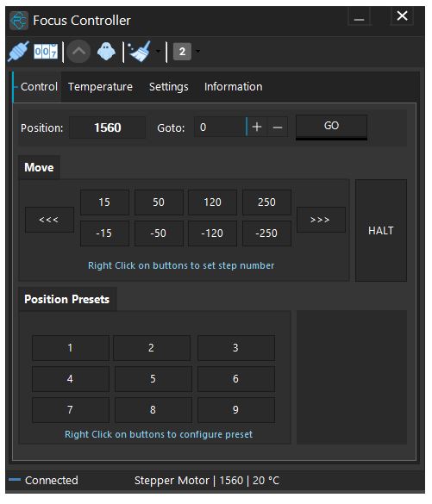Click the broom cleanup icon
Image resolution: width=432 pixels, height=504 pixels.
(x=140, y=52)
